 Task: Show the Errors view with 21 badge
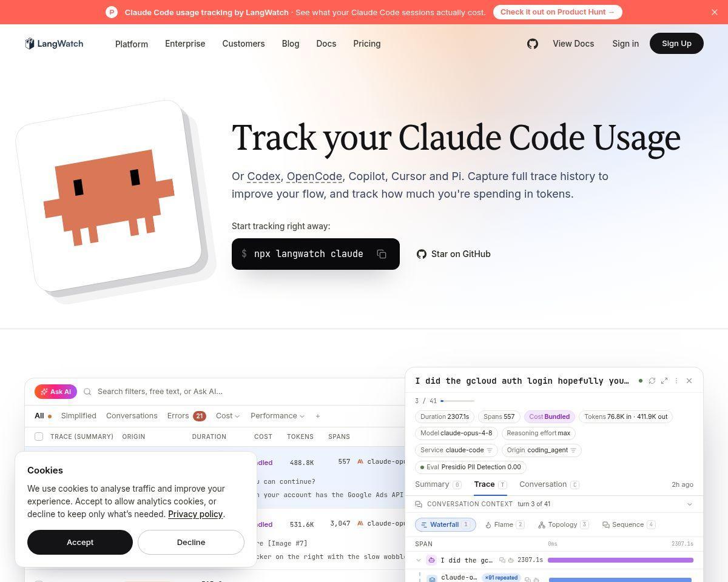click(187, 416)
